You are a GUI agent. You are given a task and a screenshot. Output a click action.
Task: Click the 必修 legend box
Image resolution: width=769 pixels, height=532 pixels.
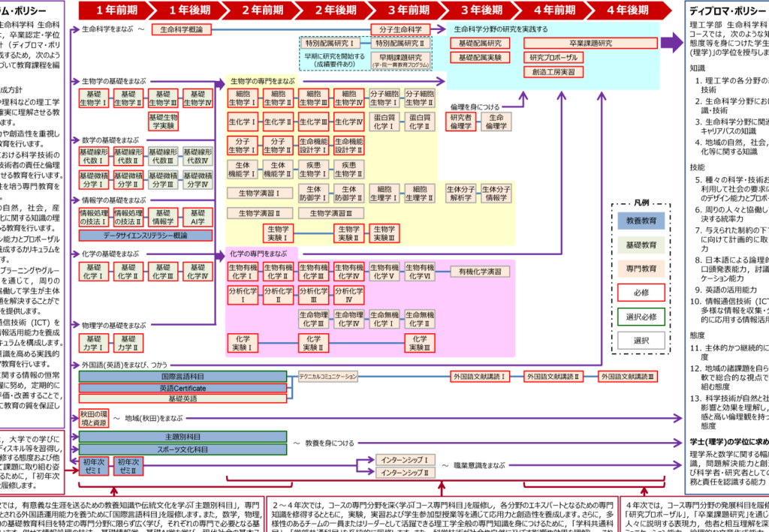click(x=641, y=292)
